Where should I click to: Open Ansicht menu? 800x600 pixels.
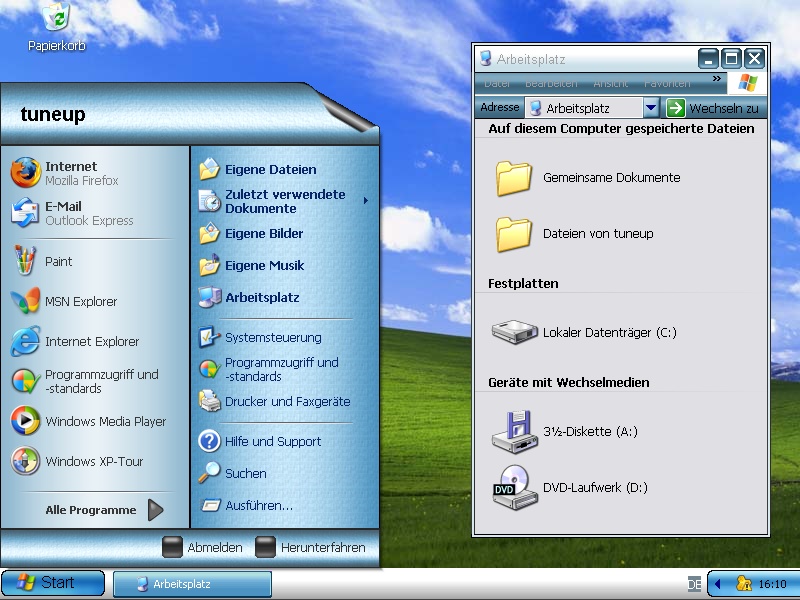click(x=610, y=83)
